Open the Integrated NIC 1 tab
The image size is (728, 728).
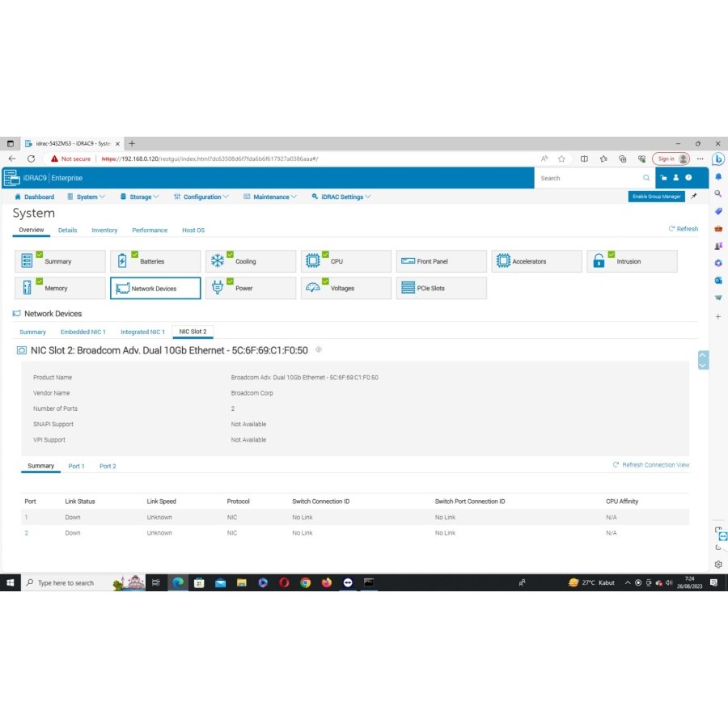pos(142,332)
